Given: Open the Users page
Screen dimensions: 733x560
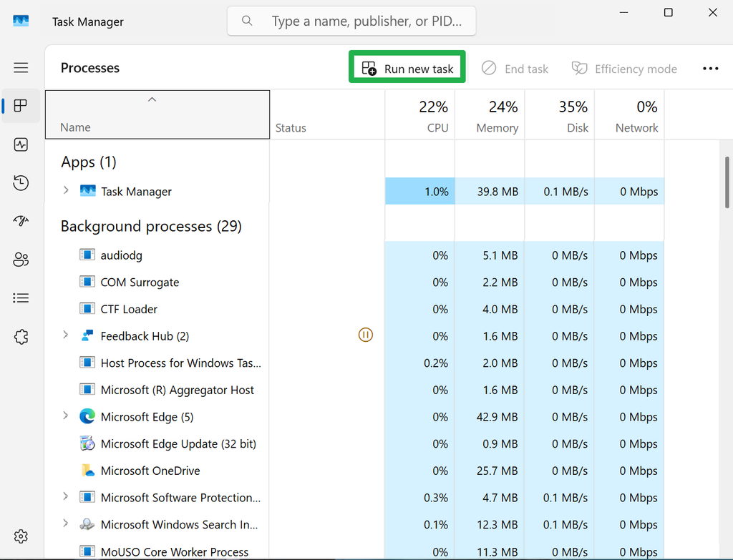Looking at the screenshot, I should (x=21, y=260).
